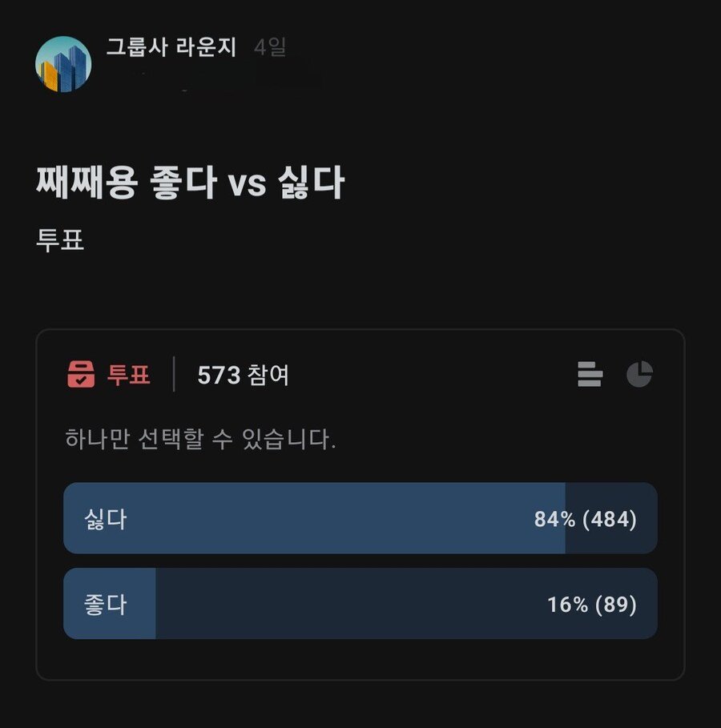Click the 84% (484) result figure
The width and height of the screenshot is (721, 728).
coord(586,519)
